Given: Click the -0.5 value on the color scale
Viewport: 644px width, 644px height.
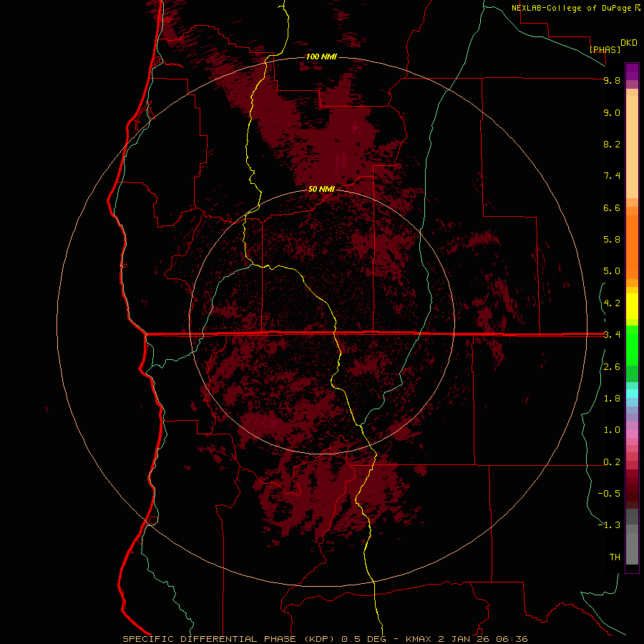Looking at the screenshot, I should (x=609, y=494).
